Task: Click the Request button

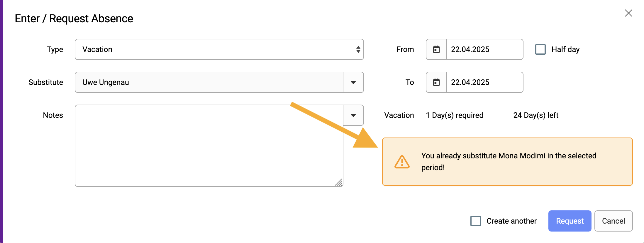Action: (x=570, y=221)
